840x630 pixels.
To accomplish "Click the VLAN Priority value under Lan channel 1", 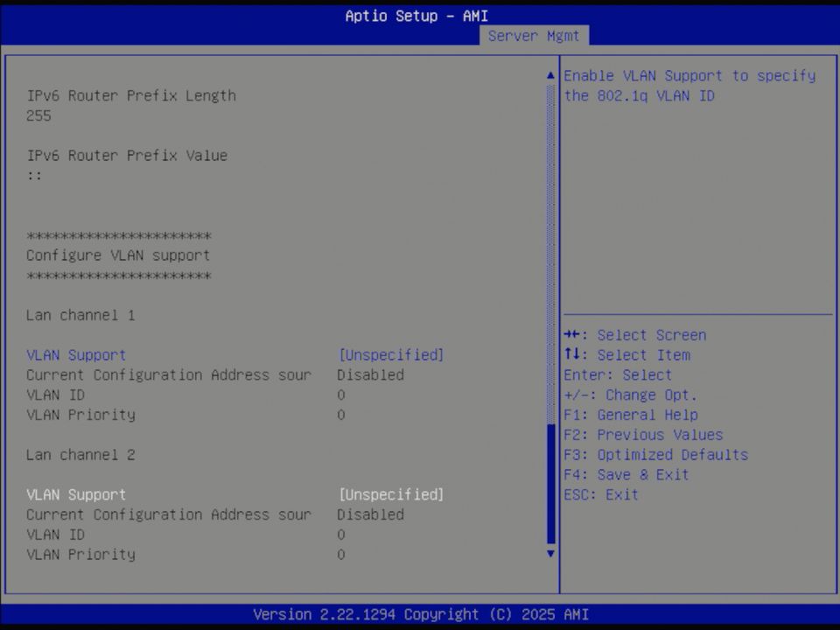I will point(341,415).
